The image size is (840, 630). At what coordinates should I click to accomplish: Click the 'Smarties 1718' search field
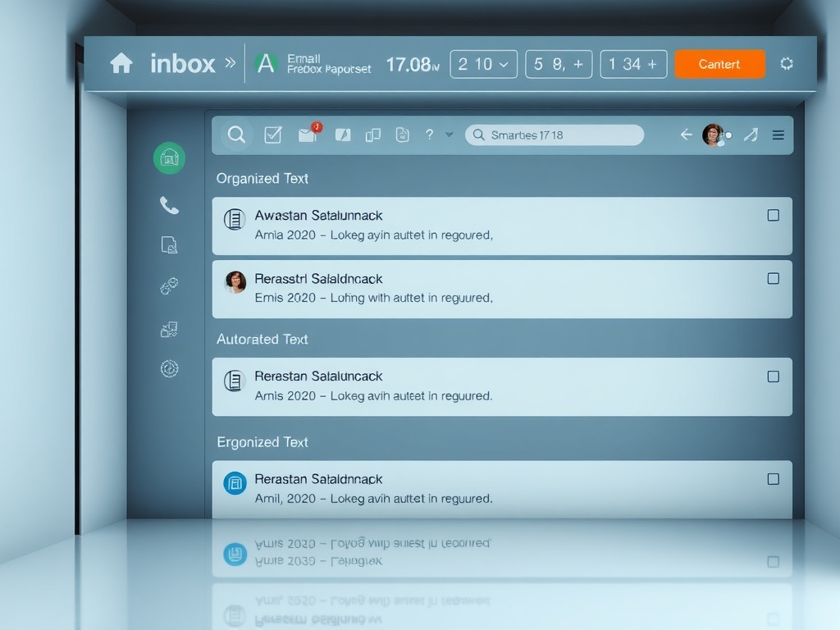(x=554, y=135)
